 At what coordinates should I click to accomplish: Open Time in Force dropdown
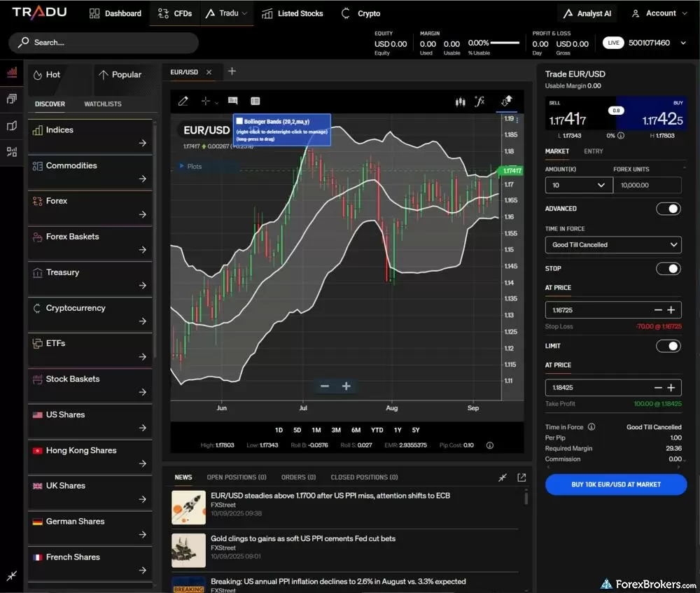pyautogui.click(x=613, y=245)
